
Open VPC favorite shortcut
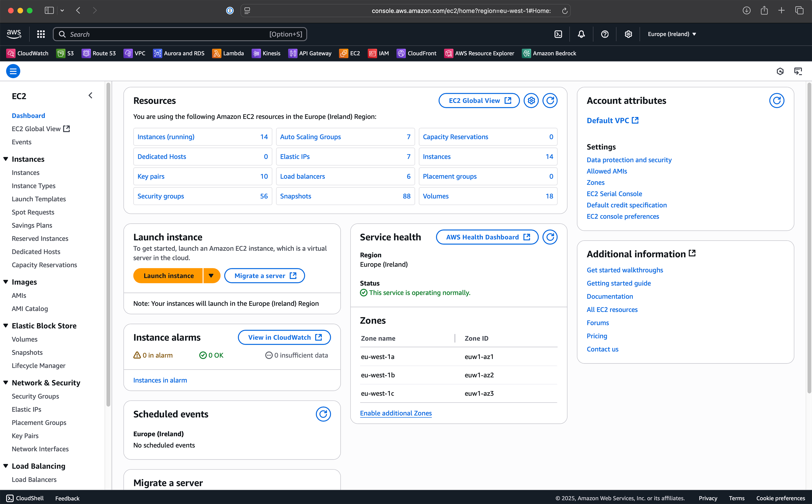click(135, 53)
